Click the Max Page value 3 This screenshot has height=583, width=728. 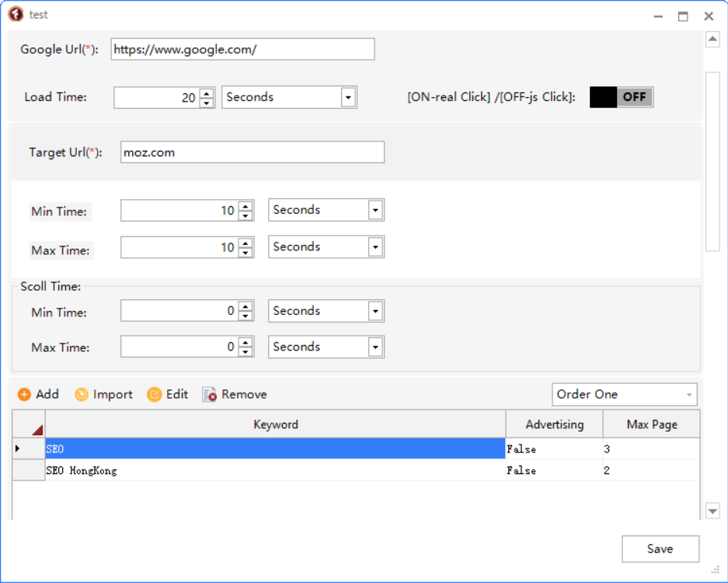coord(651,449)
